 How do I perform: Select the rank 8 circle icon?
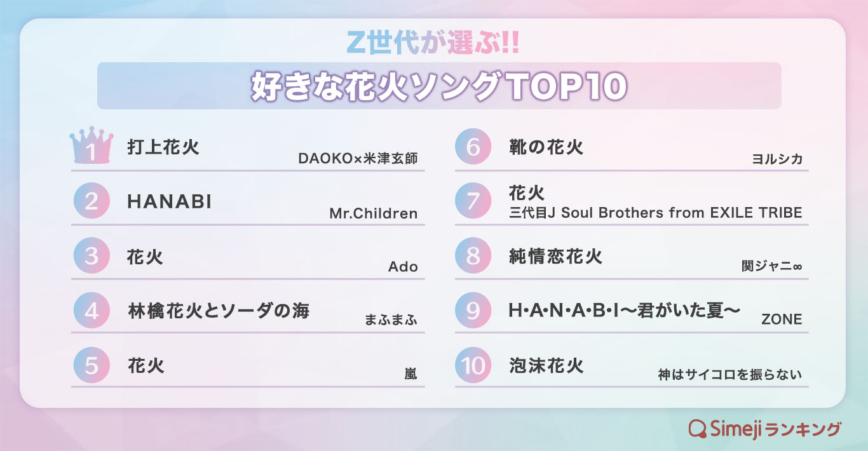point(473,256)
